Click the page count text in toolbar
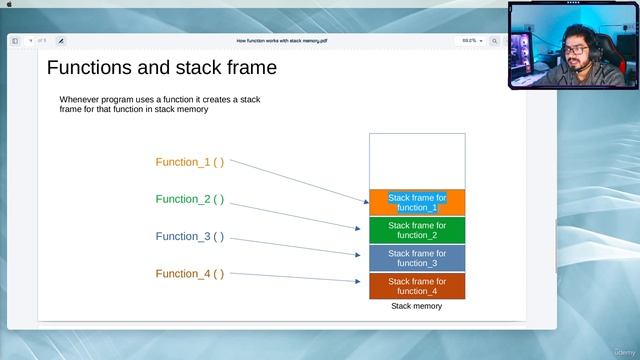The image size is (640, 360). (42, 41)
